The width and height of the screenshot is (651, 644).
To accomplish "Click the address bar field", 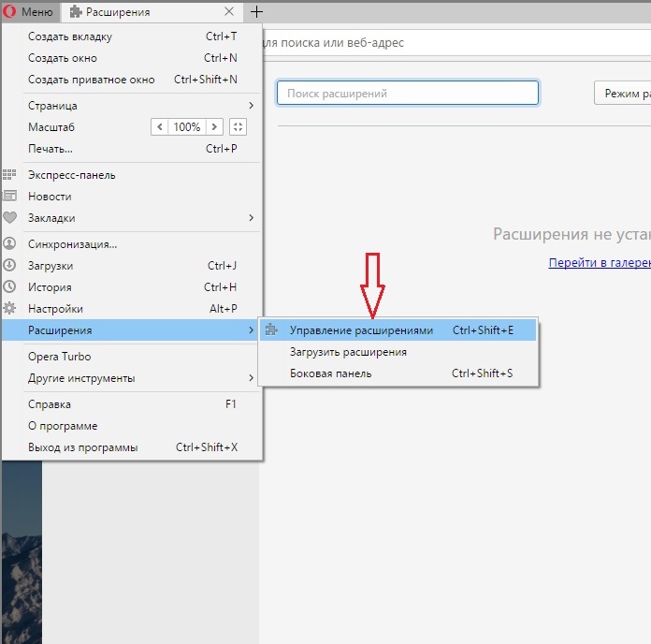I will [456, 42].
